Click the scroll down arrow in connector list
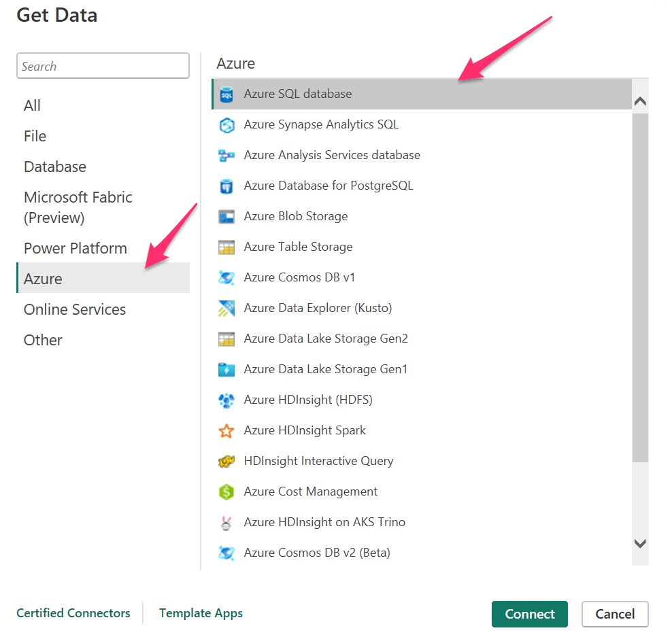This screenshot has width=672, height=639. click(x=640, y=544)
